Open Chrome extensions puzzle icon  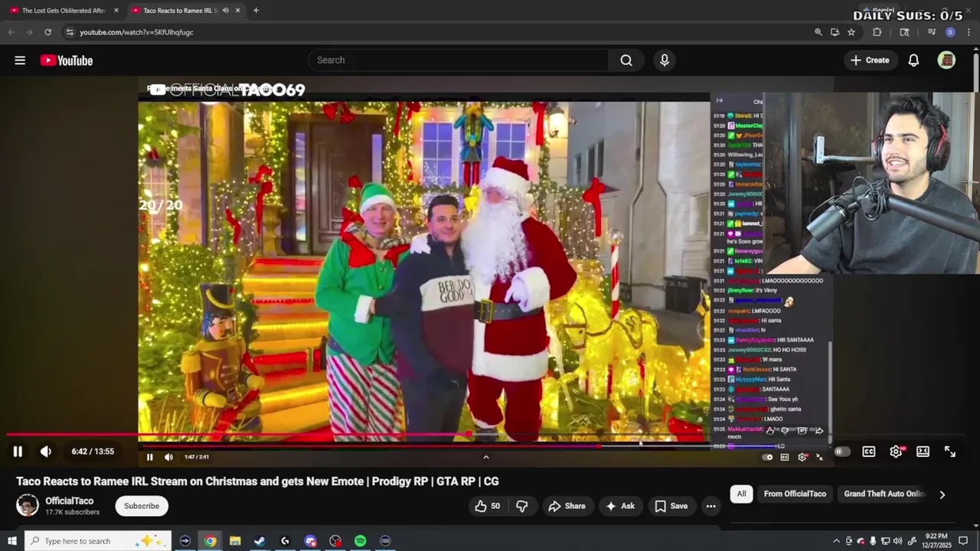click(877, 32)
